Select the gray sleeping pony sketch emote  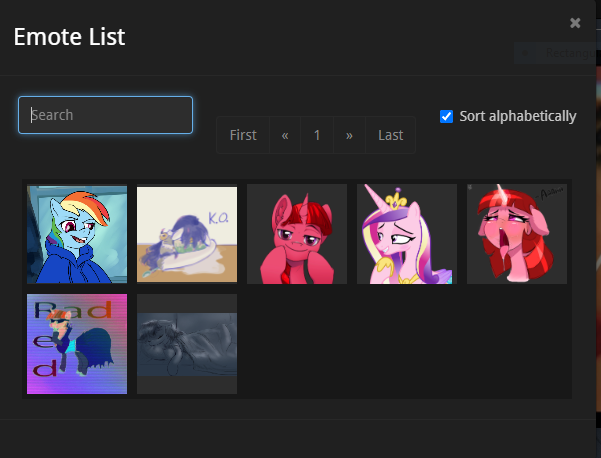(187, 344)
